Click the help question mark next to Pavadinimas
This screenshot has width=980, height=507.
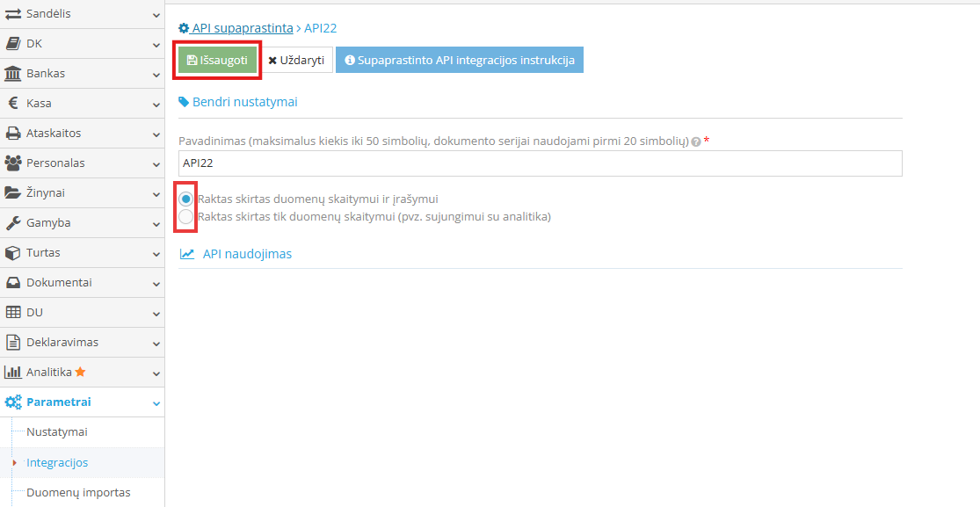(x=695, y=142)
